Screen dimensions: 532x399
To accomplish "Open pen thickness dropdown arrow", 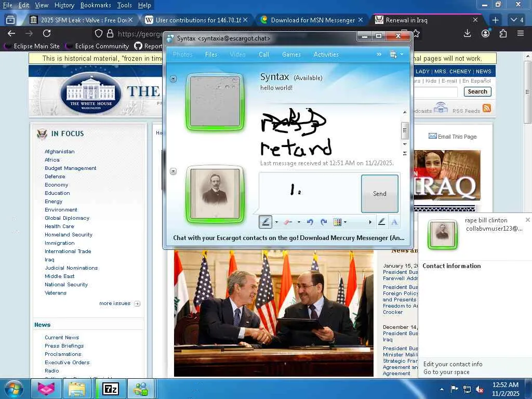I will point(276,222).
